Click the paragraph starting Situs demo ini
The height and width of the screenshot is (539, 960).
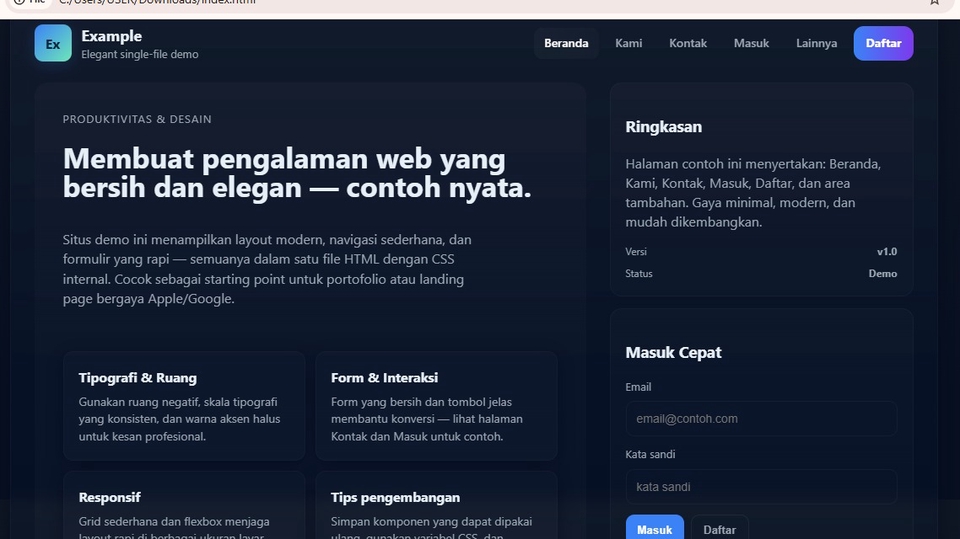pyautogui.click(x=267, y=269)
